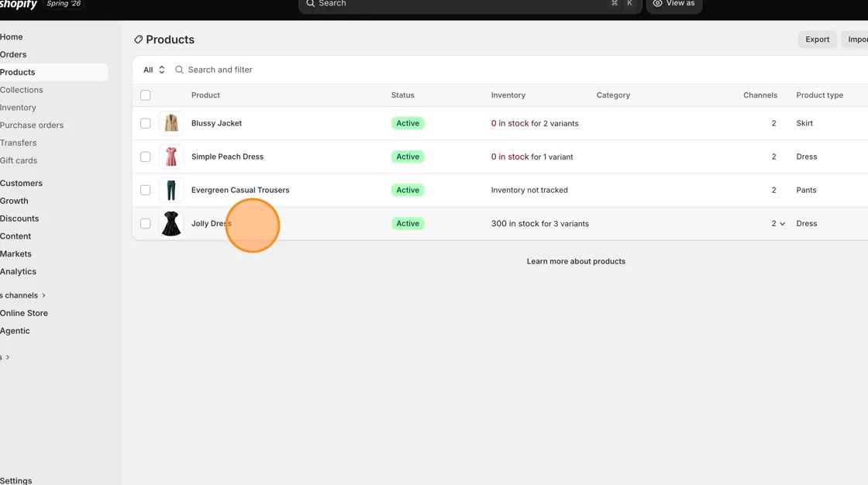Check the Jolly Dress row checkbox
Screen dimensions: 868x485
146,224
